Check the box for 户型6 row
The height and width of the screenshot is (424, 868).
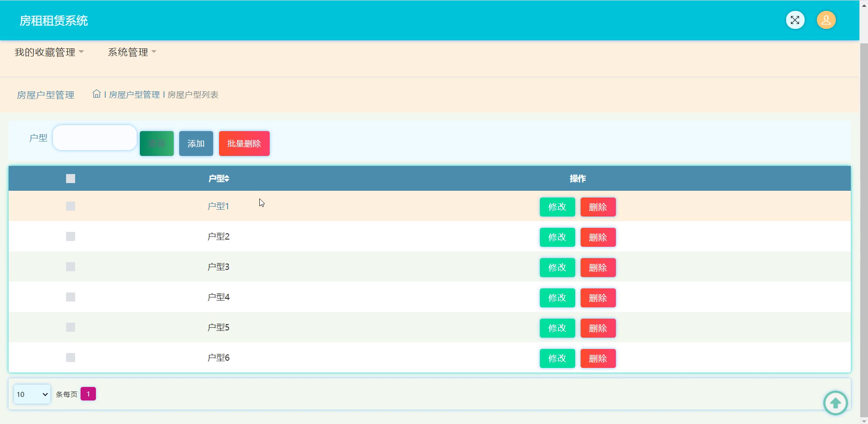point(71,358)
